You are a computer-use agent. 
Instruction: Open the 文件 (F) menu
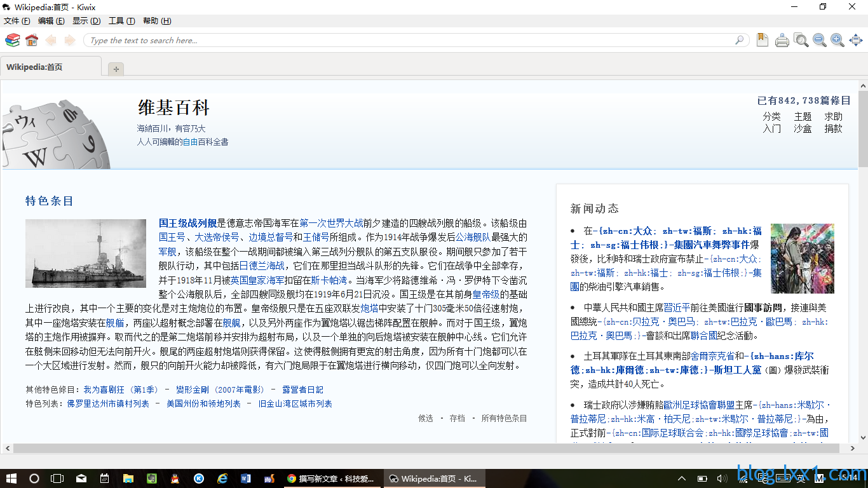point(17,21)
